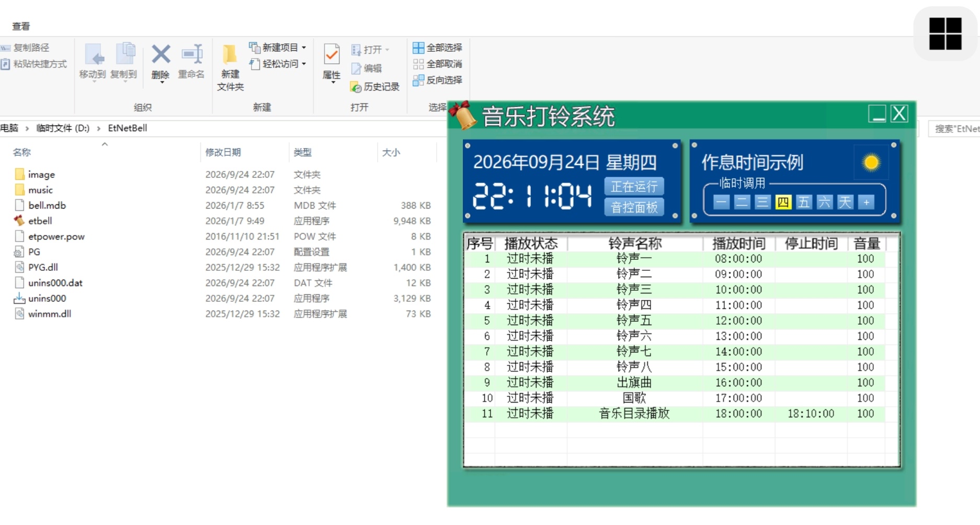Toggle Wednesday (三) in temporary call
This screenshot has height=525, width=980.
(x=762, y=202)
